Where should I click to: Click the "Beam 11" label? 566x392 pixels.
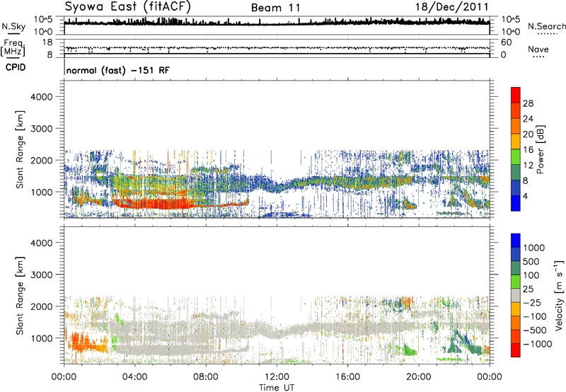click(276, 8)
